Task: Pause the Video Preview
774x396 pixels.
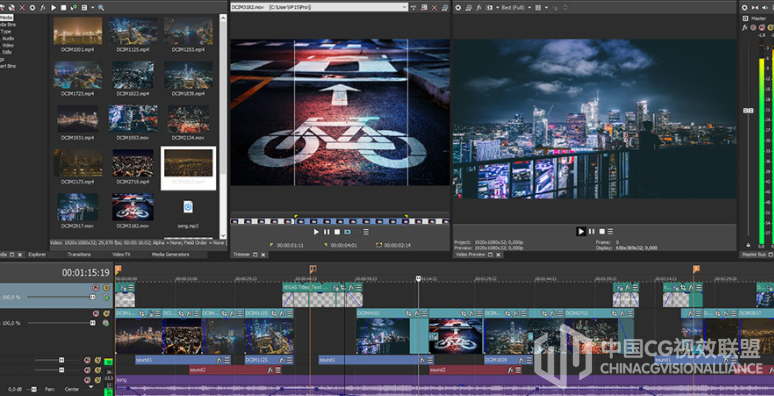Action: coord(591,231)
